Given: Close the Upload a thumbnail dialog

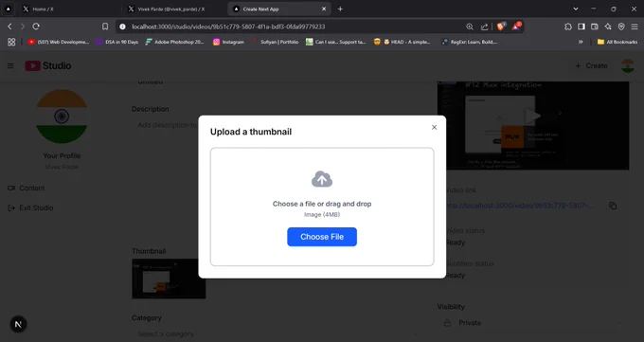Looking at the screenshot, I should coord(434,128).
